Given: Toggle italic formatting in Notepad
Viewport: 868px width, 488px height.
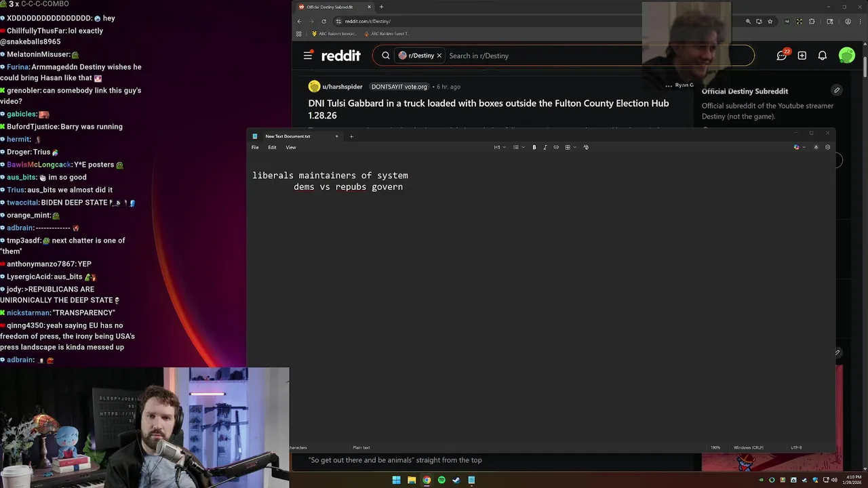Looking at the screenshot, I should coord(545,147).
